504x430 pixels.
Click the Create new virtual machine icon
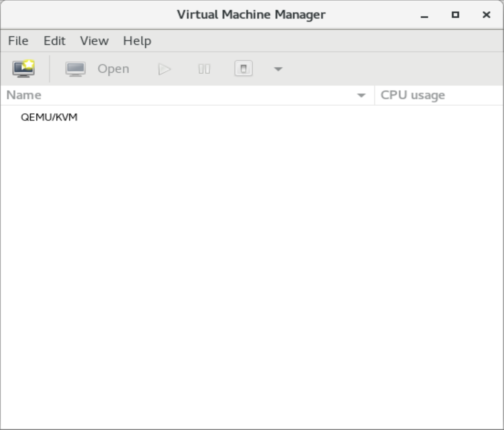pyautogui.click(x=23, y=69)
